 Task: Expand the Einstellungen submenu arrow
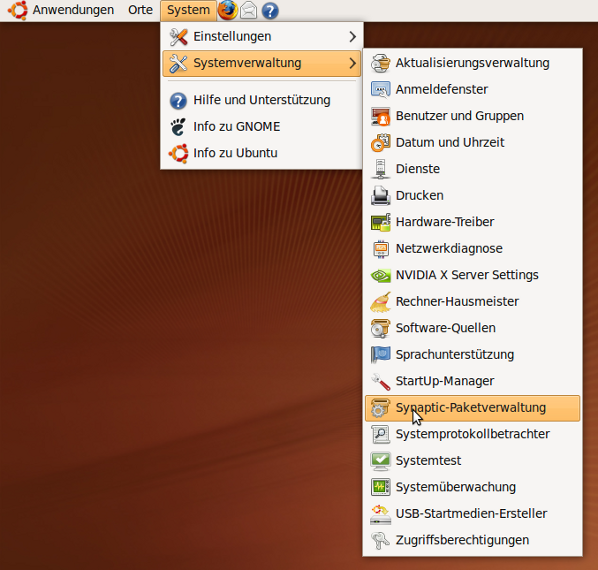click(352, 37)
